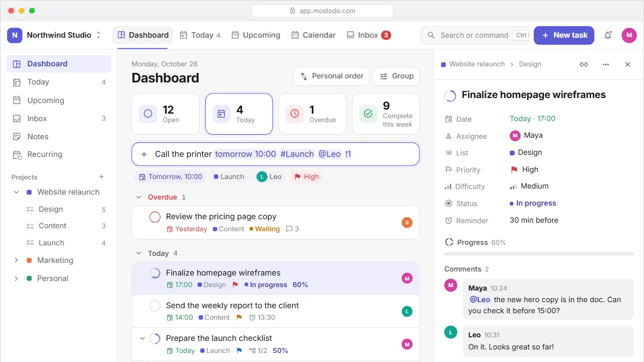Click the Northwind Studio workspace logo
This screenshot has height=362, width=644.
(x=15, y=35)
